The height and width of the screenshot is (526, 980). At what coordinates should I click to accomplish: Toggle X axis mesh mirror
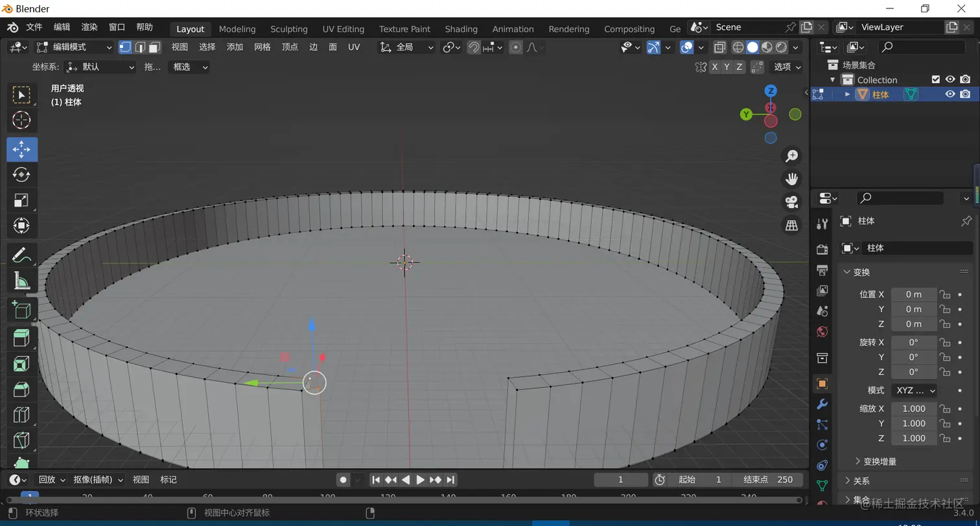click(x=715, y=67)
